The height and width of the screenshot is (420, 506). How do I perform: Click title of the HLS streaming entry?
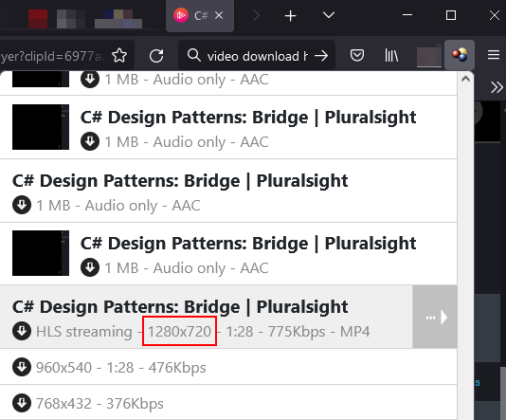tap(180, 306)
